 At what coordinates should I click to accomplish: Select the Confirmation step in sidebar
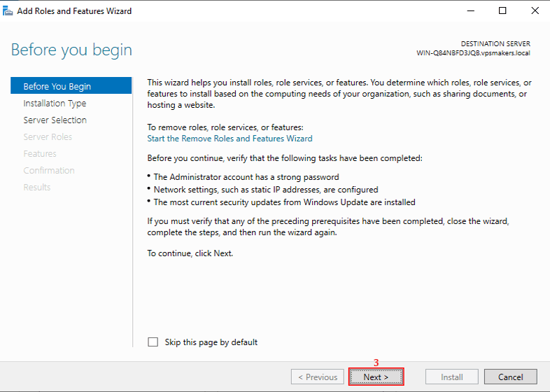[49, 171]
